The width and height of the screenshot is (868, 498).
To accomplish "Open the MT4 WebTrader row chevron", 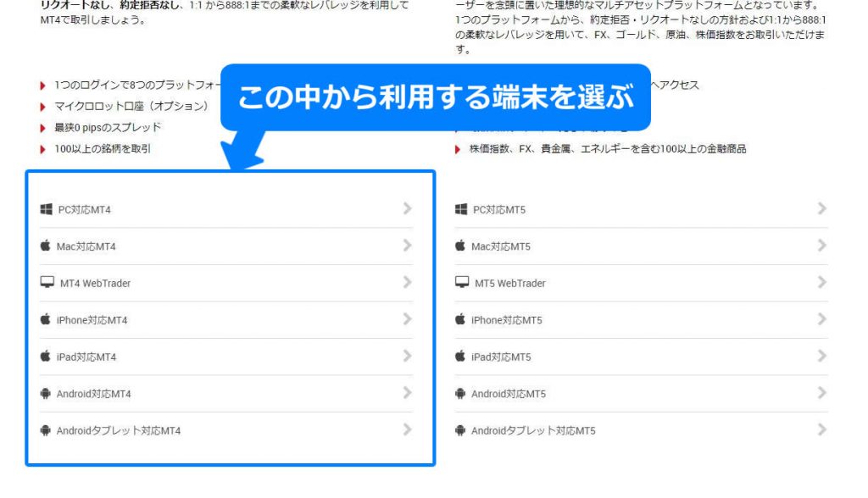I will [408, 282].
